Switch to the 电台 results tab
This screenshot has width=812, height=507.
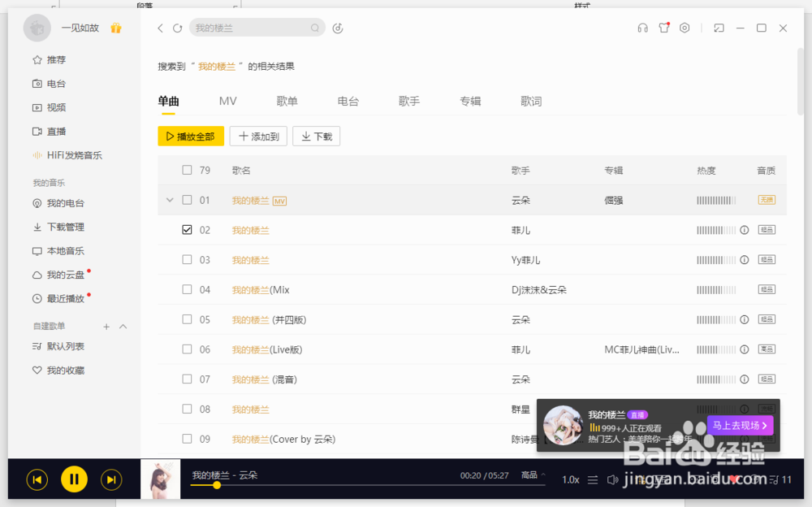[x=348, y=101]
